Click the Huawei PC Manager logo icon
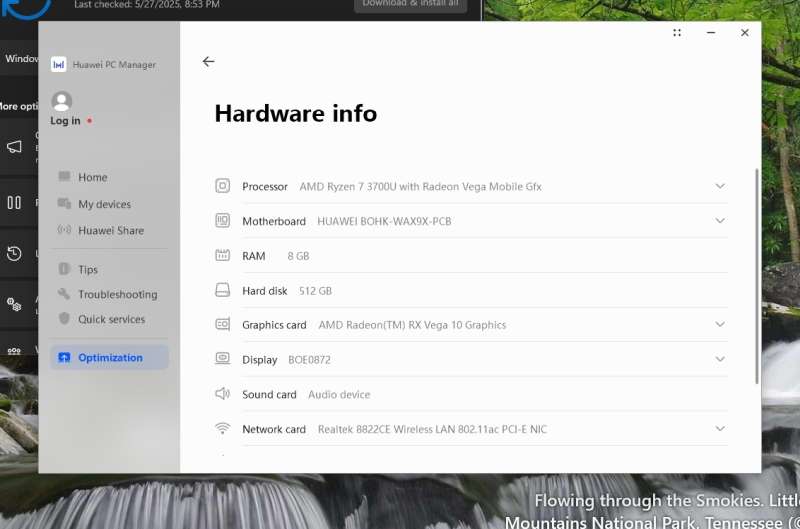Image resolution: width=800 pixels, height=529 pixels. click(59, 64)
